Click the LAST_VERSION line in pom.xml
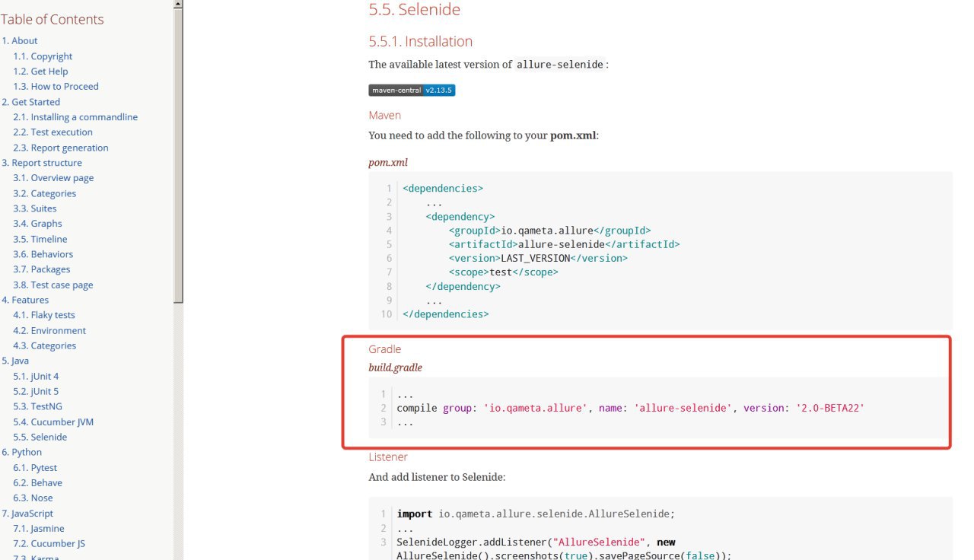 [x=538, y=258]
